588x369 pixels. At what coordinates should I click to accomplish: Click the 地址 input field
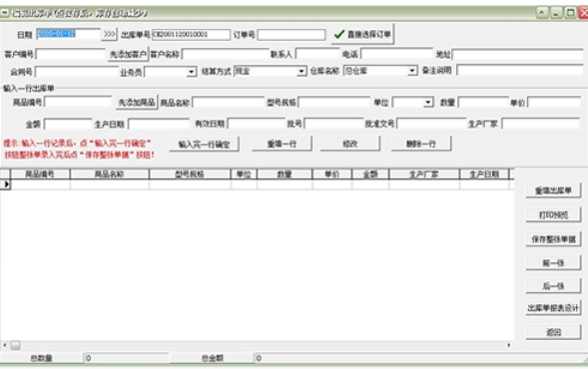(x=518, y=54)
